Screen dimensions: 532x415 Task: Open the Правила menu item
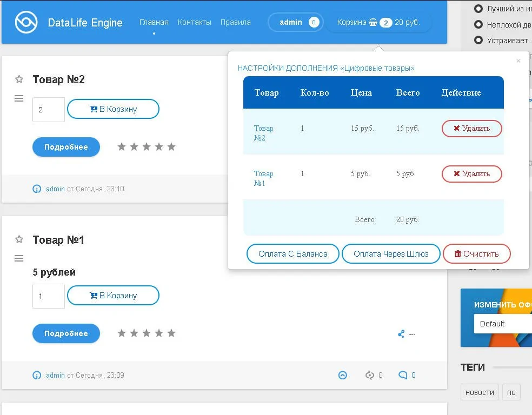pyautogui.click(x=236, y=22)
